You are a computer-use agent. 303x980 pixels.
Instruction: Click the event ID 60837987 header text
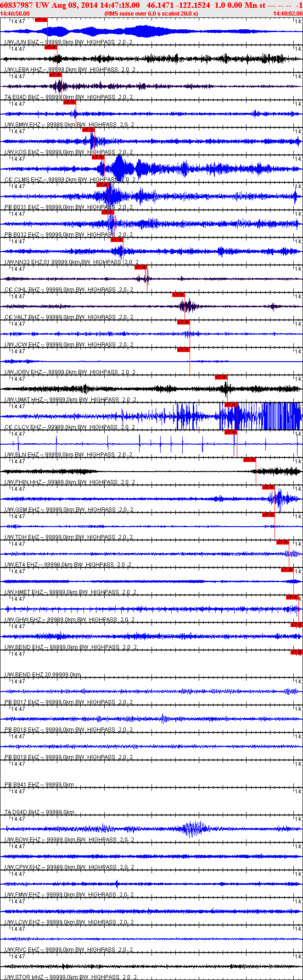[17, 5]
